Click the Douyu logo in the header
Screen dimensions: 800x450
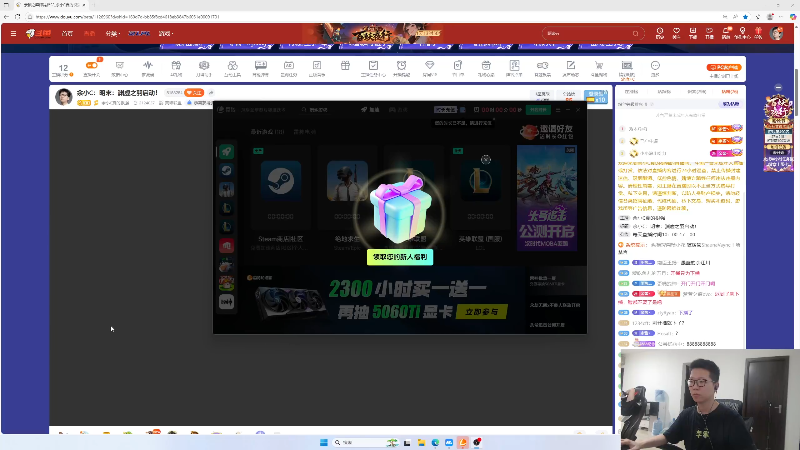pyautogui.click(x=39, y=34)
